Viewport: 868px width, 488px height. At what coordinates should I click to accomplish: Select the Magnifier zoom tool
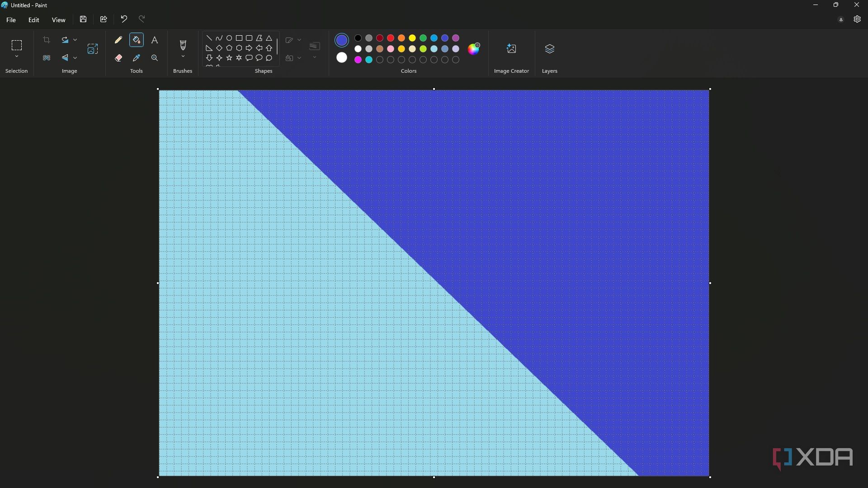tap(155, 58)
